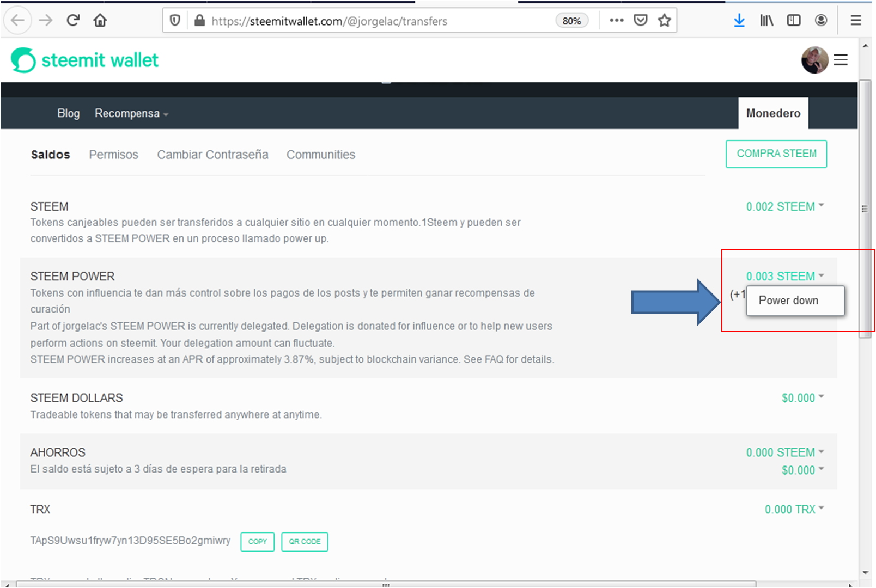Image resolution: width=876 pixels, height=588 pixels.
Task: Click the horizontal scrollbar at bottom
Action: coord(386,584)
